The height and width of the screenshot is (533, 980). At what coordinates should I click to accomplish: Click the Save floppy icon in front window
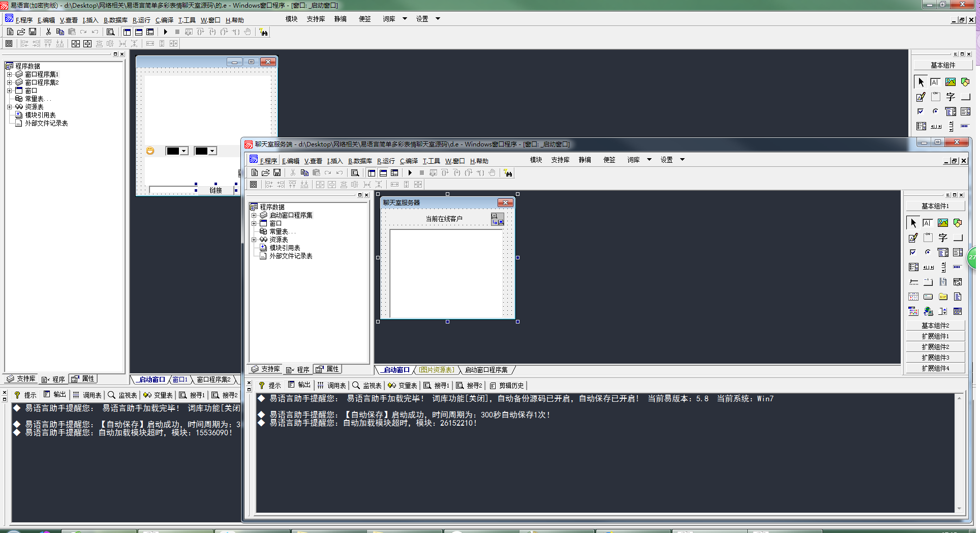tap(277, 173)
